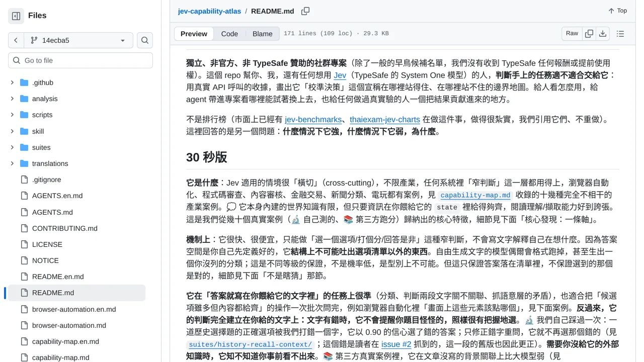The width and height of the screenshot is (644, 362).
Task: Expand the translations folder chevron
Action: pyautogui.click(x=12, y=163)
